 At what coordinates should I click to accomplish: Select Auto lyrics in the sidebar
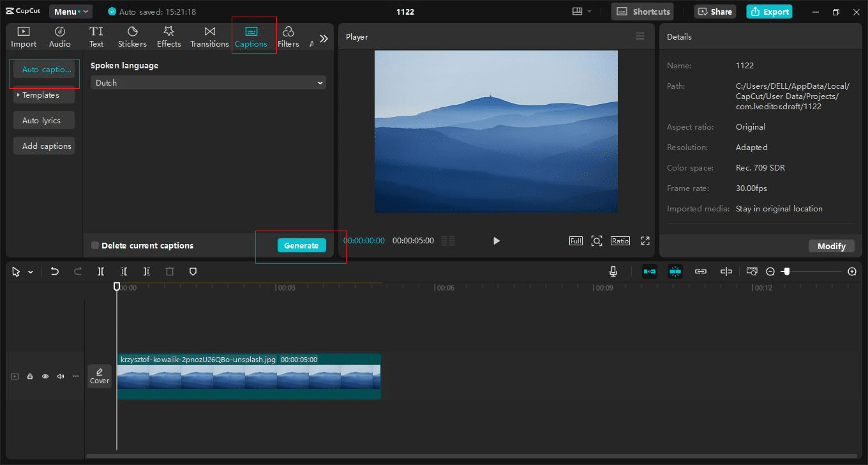pyautogui.click(x=43, y=120)
